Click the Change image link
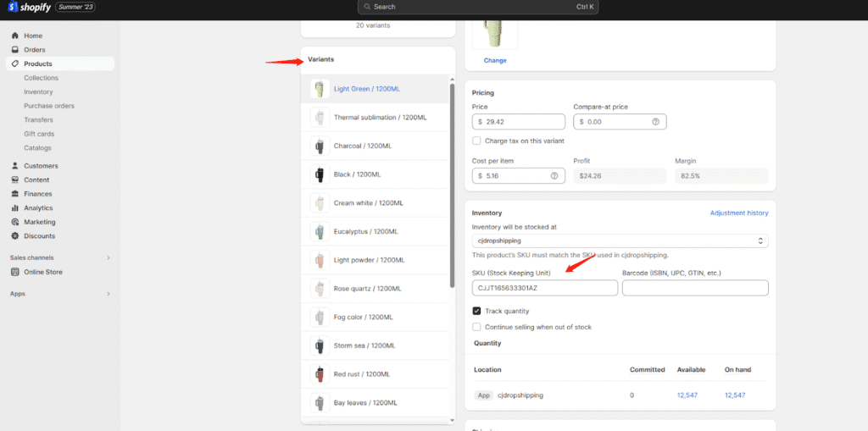 point(495,60)
